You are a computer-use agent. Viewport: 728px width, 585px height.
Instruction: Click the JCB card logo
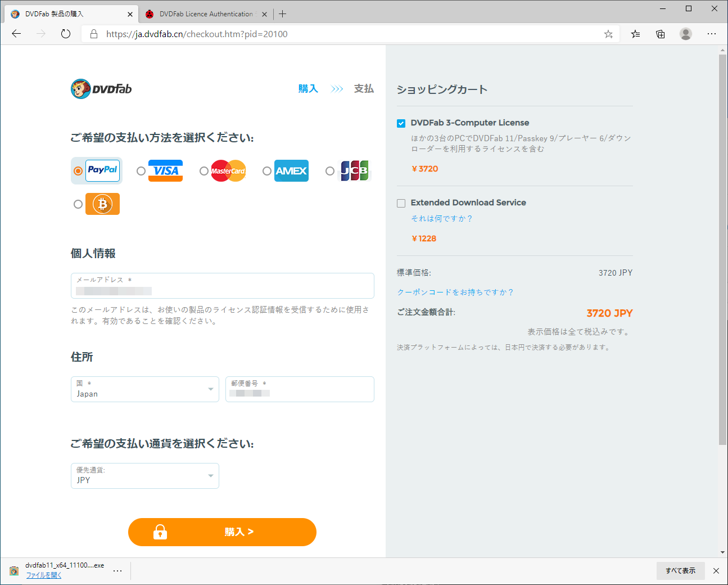click(x=354, y=171)
